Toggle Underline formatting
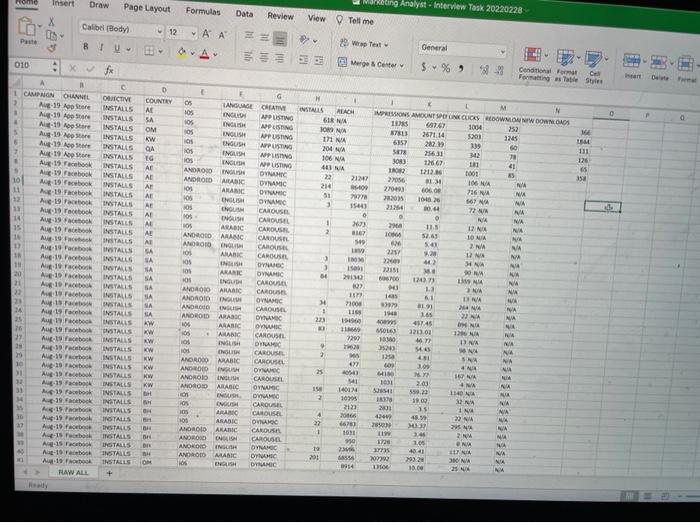This screenshot has height=523, width=700. (117, 48)
